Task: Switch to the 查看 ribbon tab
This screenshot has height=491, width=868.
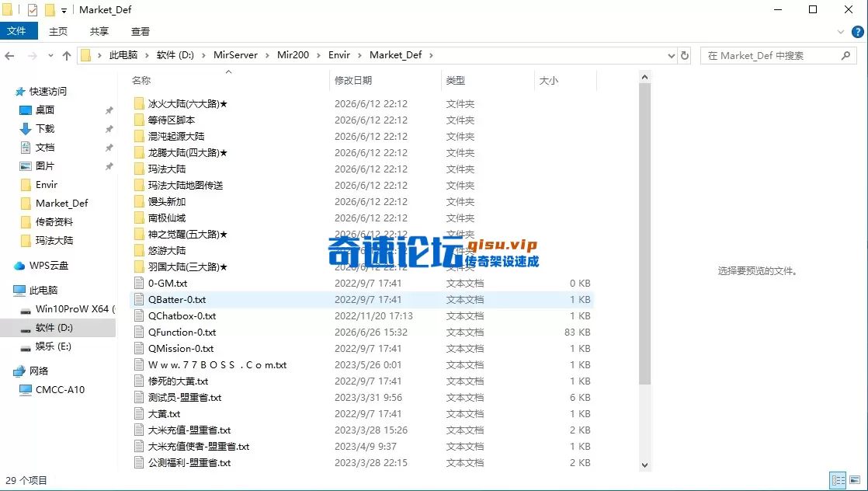Action: [140, 32]
